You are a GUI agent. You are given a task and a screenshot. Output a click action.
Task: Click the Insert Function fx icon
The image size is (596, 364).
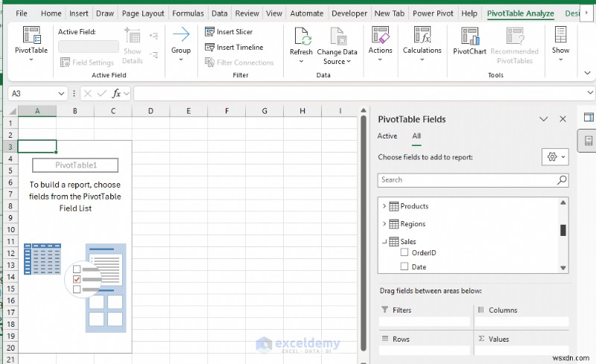pos(116,94)
